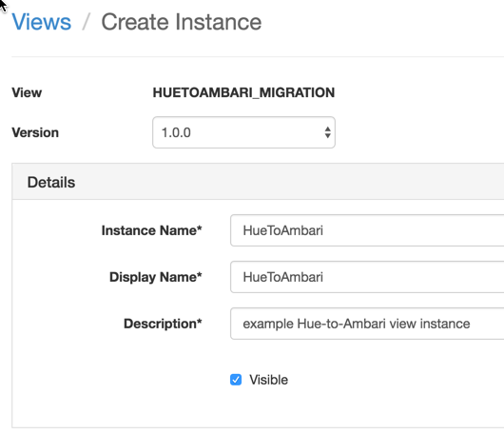Screen dimensions: 504x434
Task: Click the View field label
Action: click(27, 92)
